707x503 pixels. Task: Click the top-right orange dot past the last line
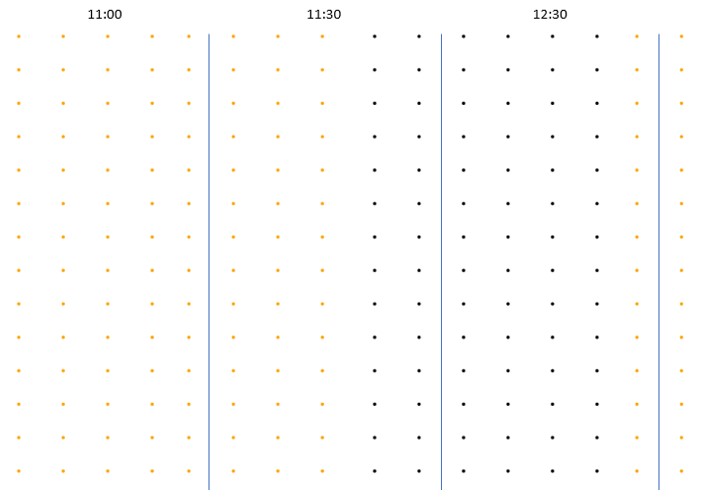(x=681, y=37)
